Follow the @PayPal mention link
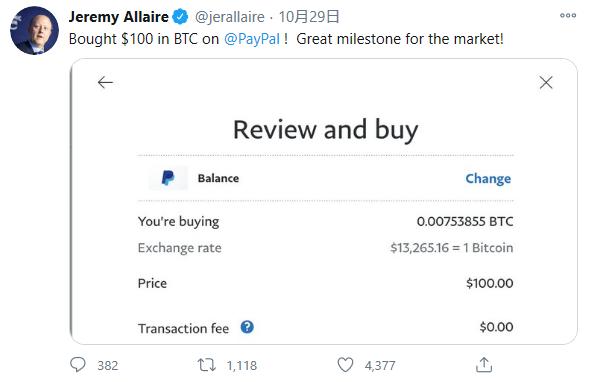 click(x=252, y=39)
